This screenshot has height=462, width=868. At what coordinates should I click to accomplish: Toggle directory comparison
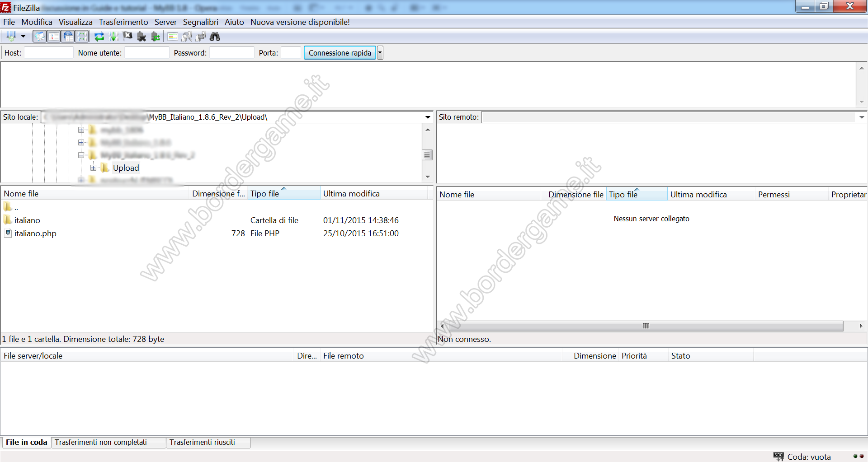(187, 37)
